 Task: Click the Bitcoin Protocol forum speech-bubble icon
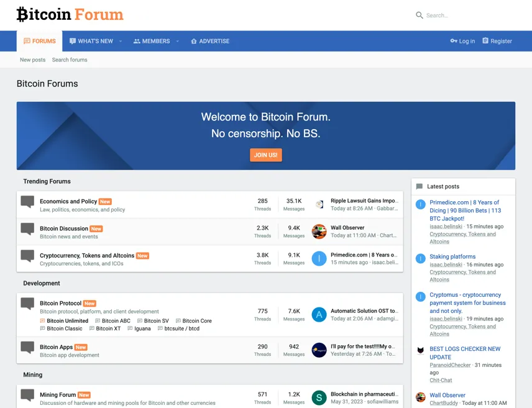tap(27, 304)
